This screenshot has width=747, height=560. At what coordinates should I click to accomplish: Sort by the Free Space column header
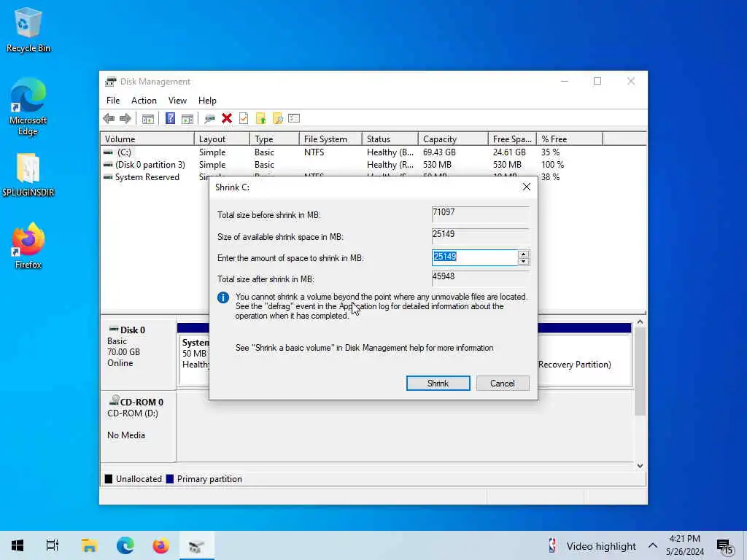pyautogui.click(x=512, y=139)
